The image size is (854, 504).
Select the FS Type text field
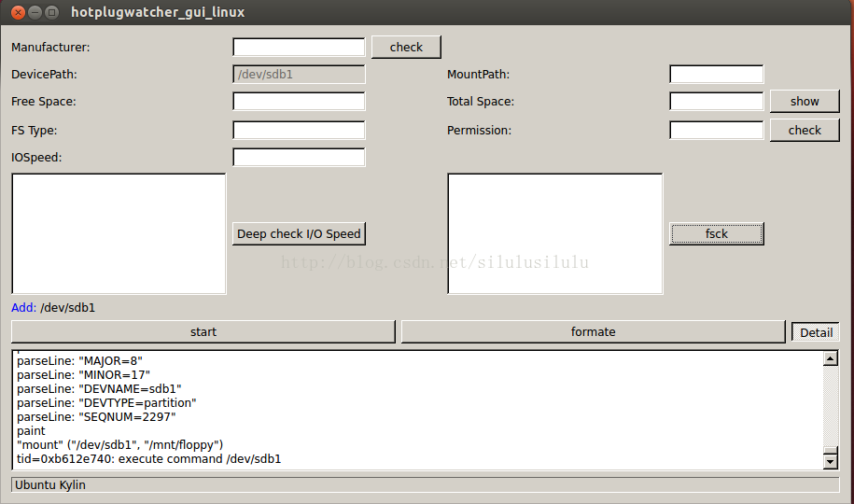pyautogui.click(x=299, y=131)
